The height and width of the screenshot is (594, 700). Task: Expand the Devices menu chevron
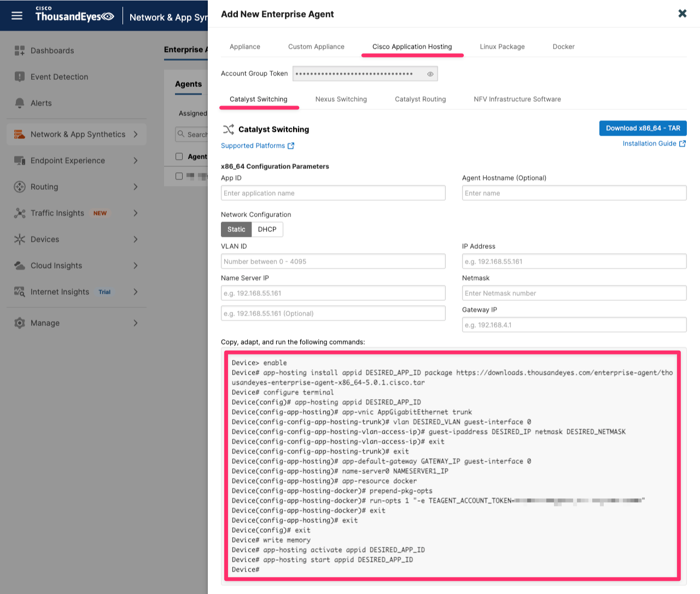click(x=136, y=239)
